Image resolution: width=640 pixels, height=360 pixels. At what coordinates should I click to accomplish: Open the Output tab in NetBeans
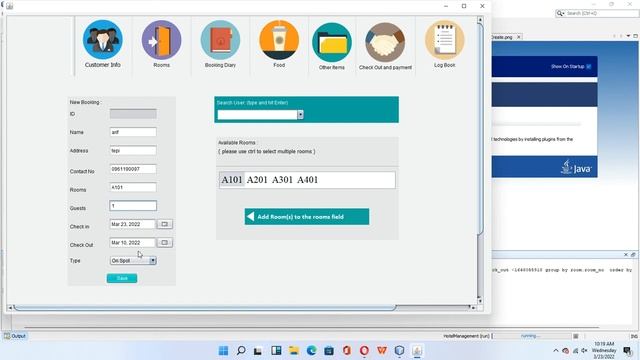15,336
